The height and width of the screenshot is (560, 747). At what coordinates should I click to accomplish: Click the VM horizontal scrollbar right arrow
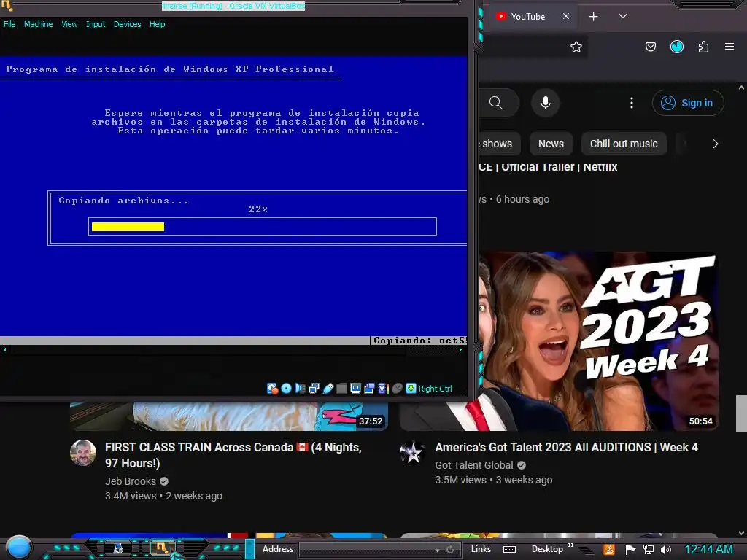461,350
